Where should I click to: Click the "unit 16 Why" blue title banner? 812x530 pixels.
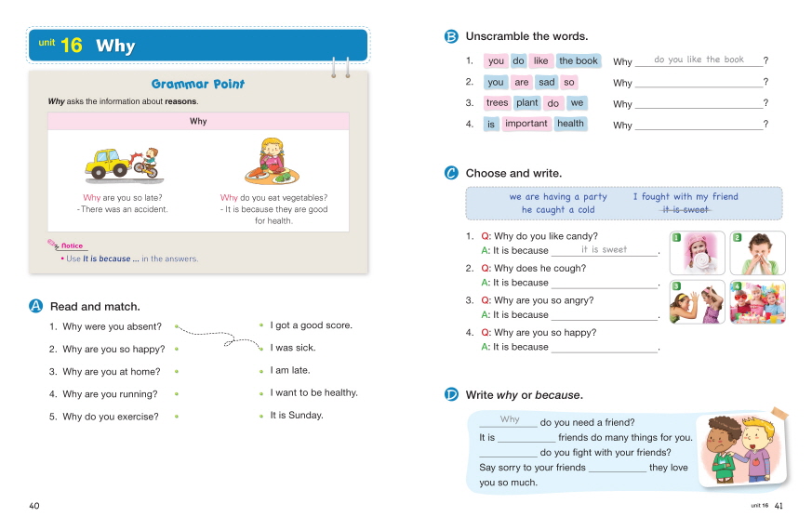pyautogui.click(x=198, y=46)
